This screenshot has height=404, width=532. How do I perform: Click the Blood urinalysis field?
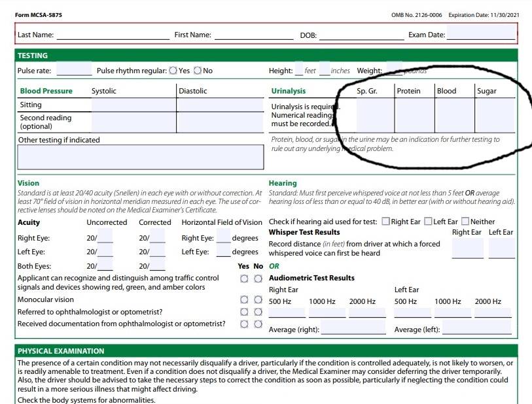click(455, 115)
